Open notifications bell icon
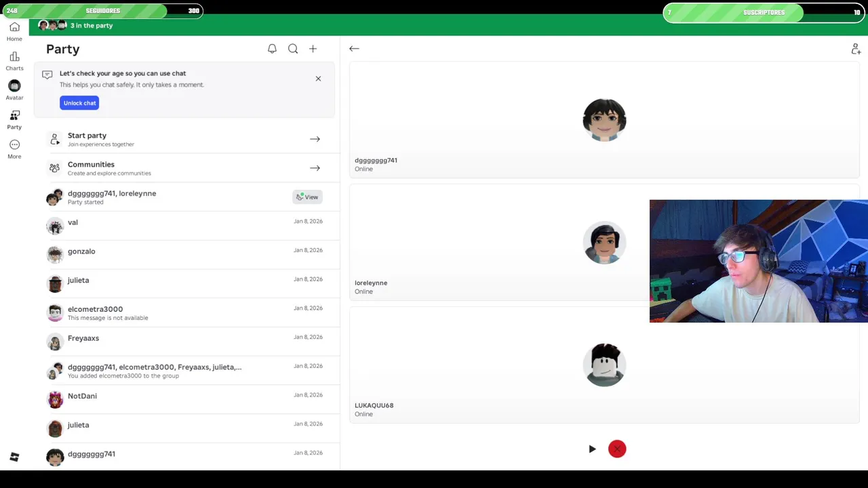The height and width of the screenshot is (488, 868). click(272, 49)
